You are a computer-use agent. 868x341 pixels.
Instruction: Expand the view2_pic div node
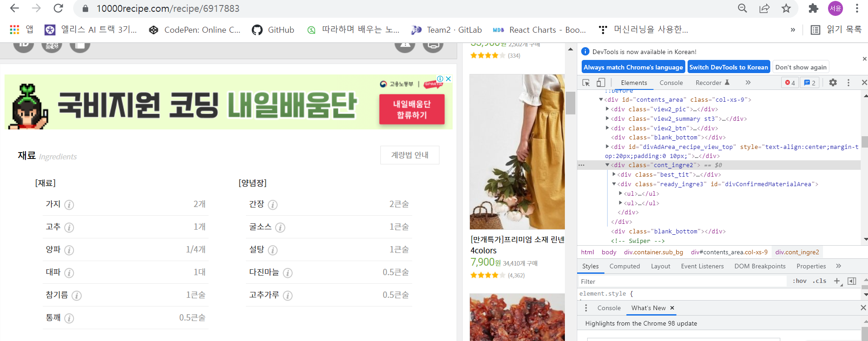608,109
